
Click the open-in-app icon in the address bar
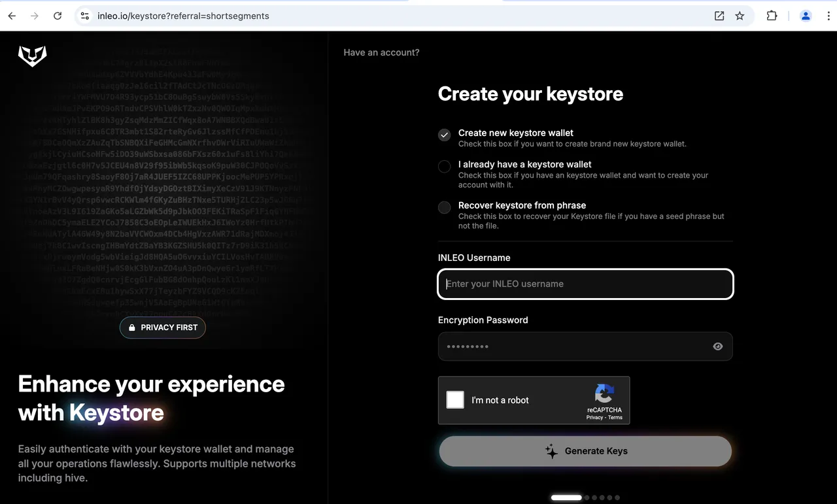click(719, 16)
